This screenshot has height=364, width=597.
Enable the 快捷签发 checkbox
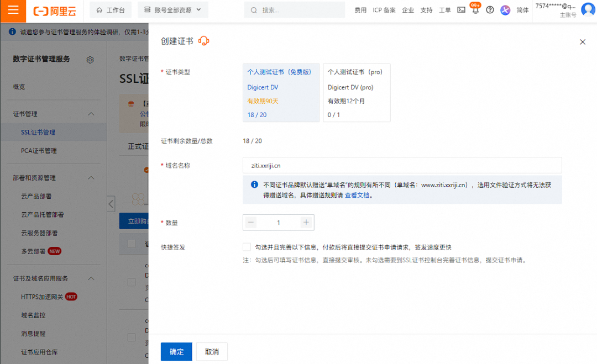[247, 247]
